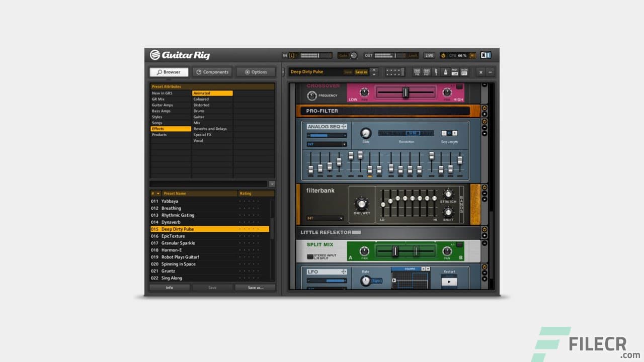Toggle HI quality mode

pos(472,55)
